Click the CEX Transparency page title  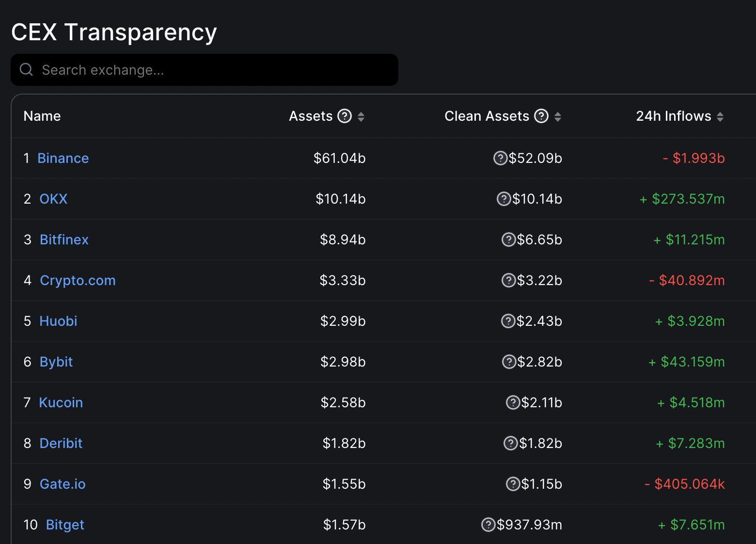tap(114, 32)
